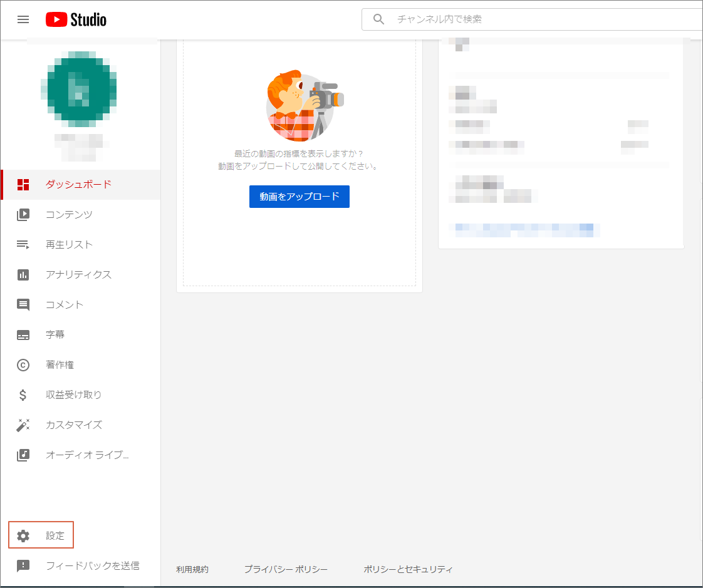The height and width of the screenshot is (588, 703).
Task: Click the コンテンツ video library icon
Action: [x=23, y=215]
